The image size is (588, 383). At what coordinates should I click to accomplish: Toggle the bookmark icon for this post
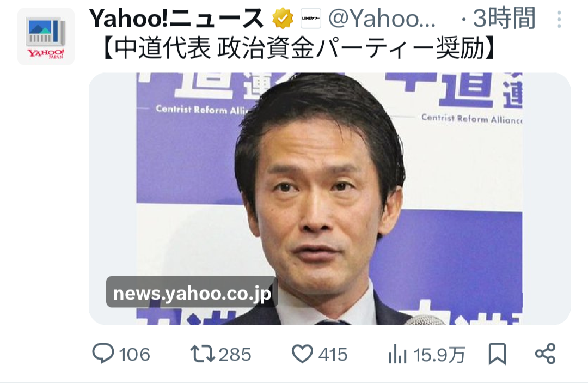(x=497, y=354)
